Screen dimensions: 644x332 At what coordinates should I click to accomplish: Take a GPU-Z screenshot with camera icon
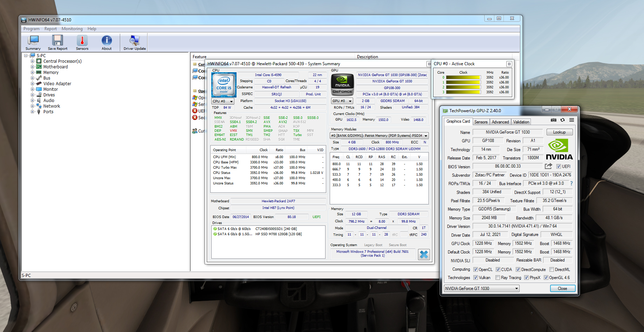coord(553,120)
